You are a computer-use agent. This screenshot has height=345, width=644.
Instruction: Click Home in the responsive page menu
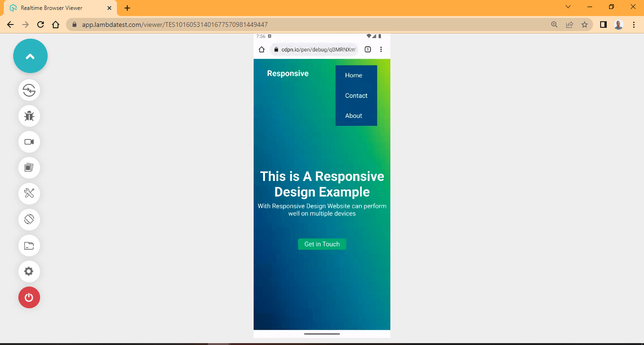[354, 75]
